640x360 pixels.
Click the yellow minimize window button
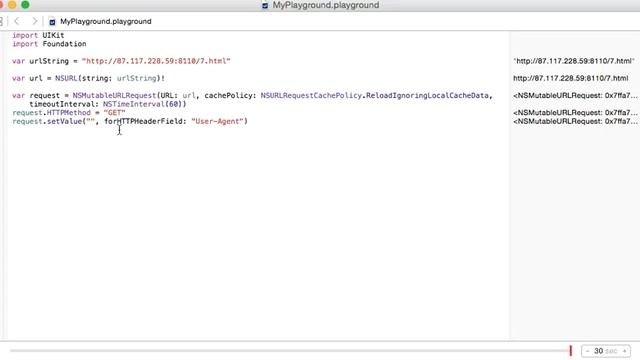(x=12, y=5)
